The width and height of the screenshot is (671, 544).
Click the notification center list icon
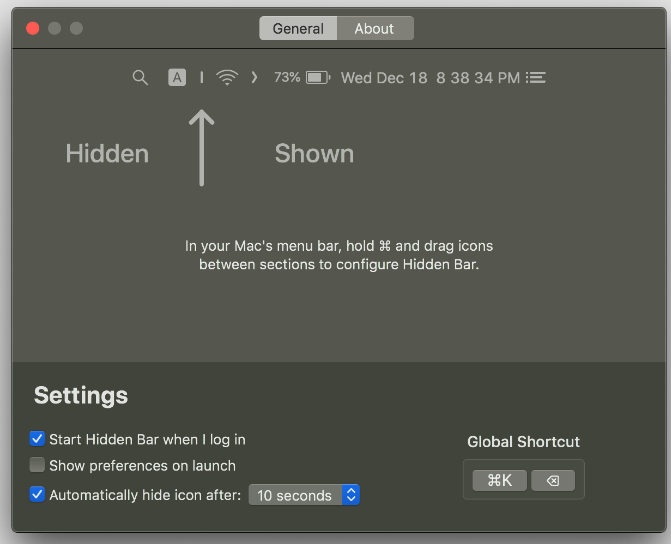click(537, 77)
